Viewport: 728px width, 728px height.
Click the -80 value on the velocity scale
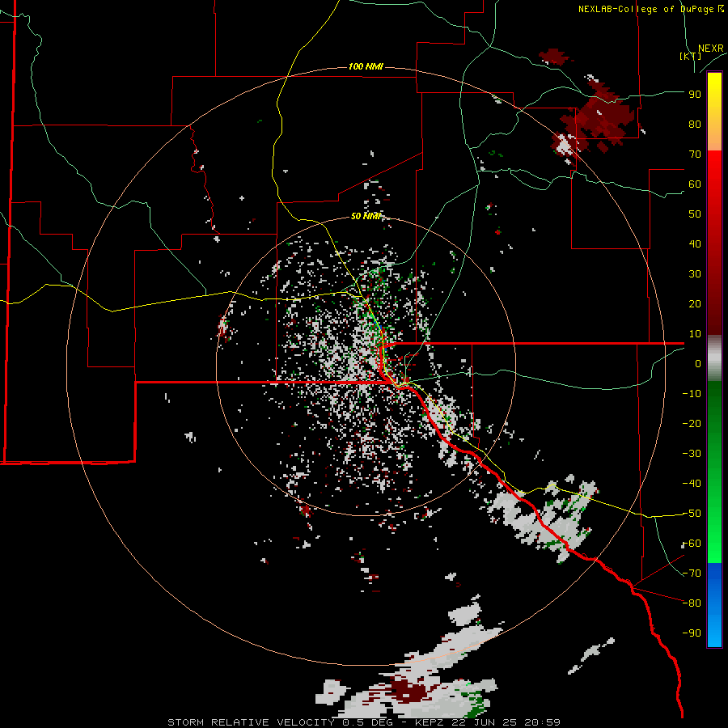(692, 603)
